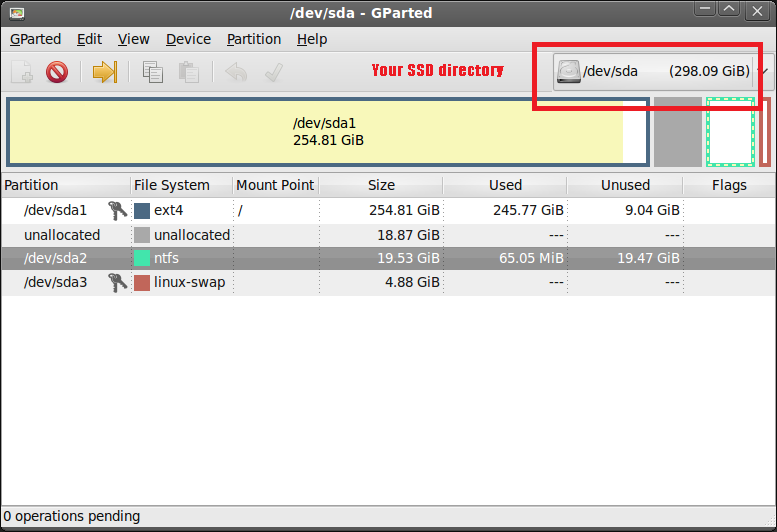
Task: Click the Resize/Move arrow icon
Action: pos(105,72)
